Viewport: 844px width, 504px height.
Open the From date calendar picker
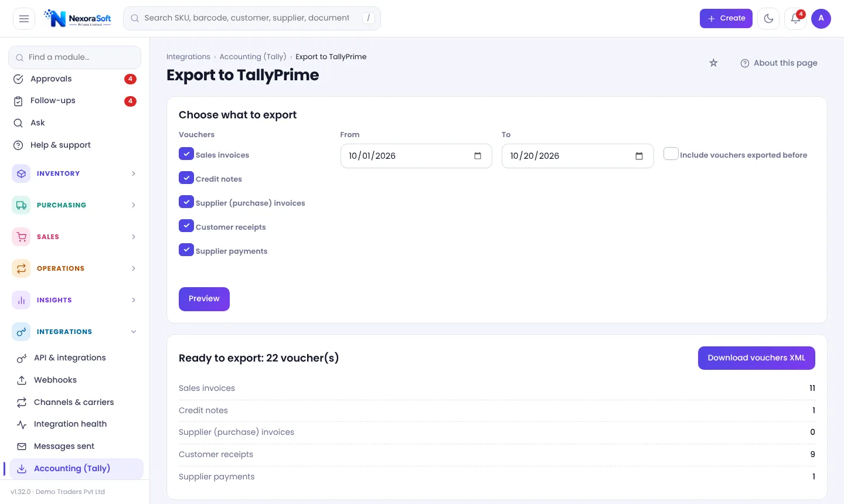click(x=478, y=156)
